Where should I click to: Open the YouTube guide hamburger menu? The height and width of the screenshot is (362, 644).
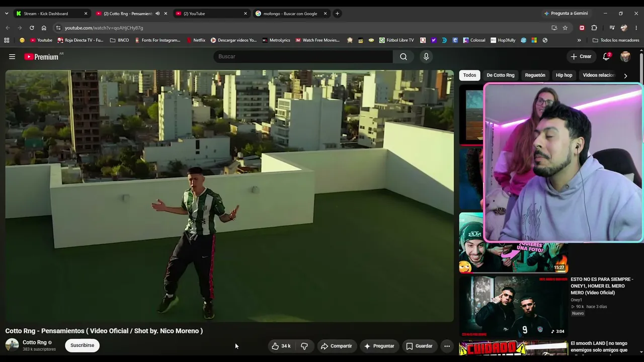click(12, 57)
